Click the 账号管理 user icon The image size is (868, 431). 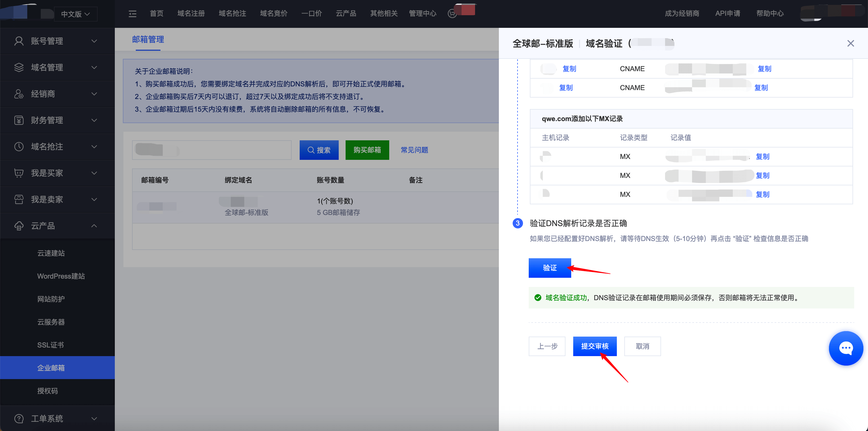coord(19,41)
